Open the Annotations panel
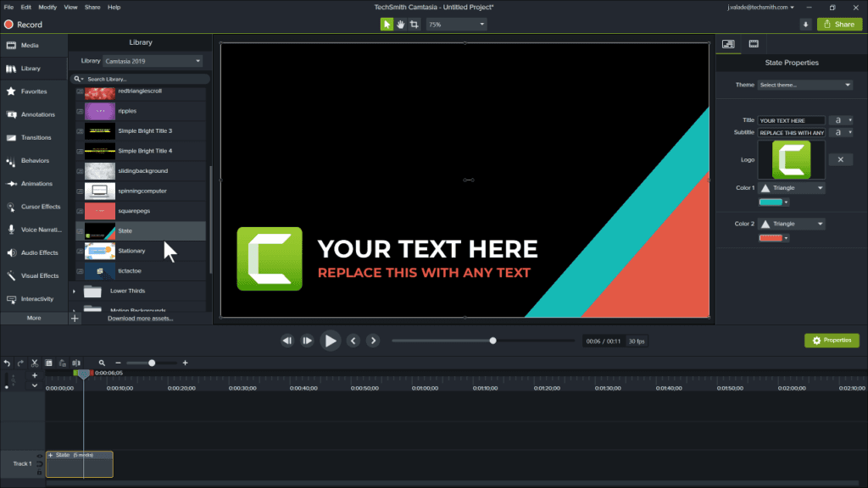Screen dimensions: 868x488 pyautogui.click(x=34, y=114)
